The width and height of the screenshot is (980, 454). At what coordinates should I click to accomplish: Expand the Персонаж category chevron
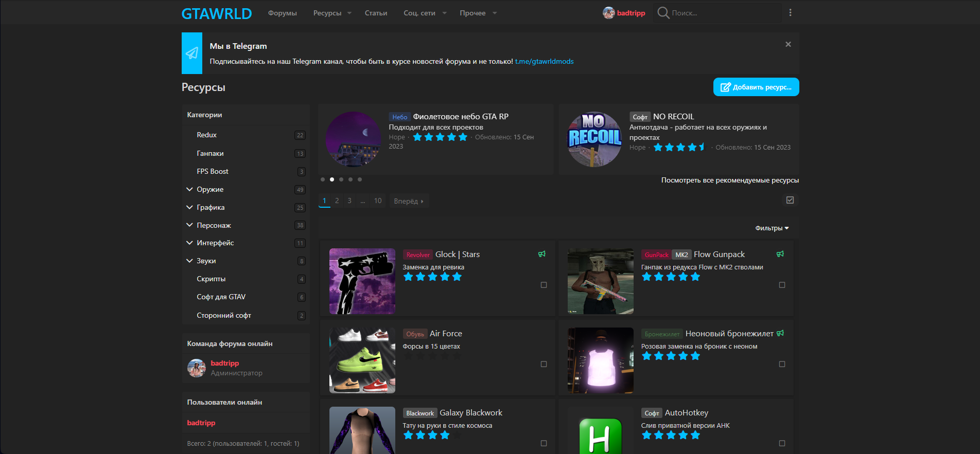coord(189,225)
